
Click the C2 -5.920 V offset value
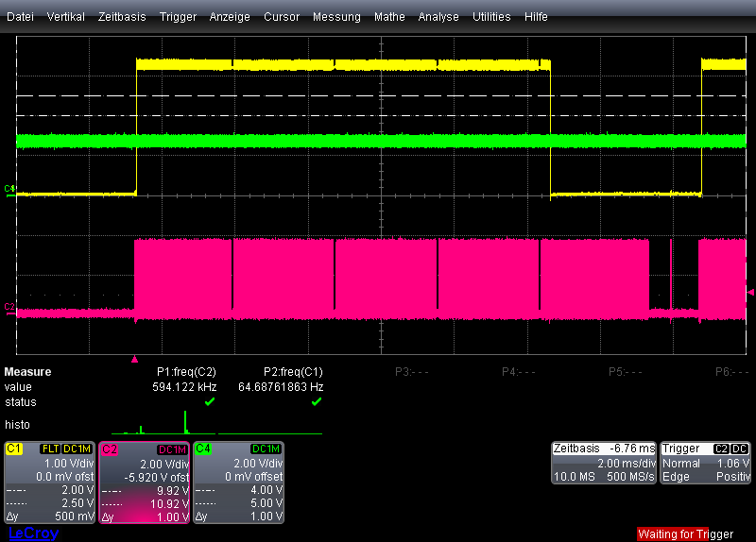click(x=156, y=478)
